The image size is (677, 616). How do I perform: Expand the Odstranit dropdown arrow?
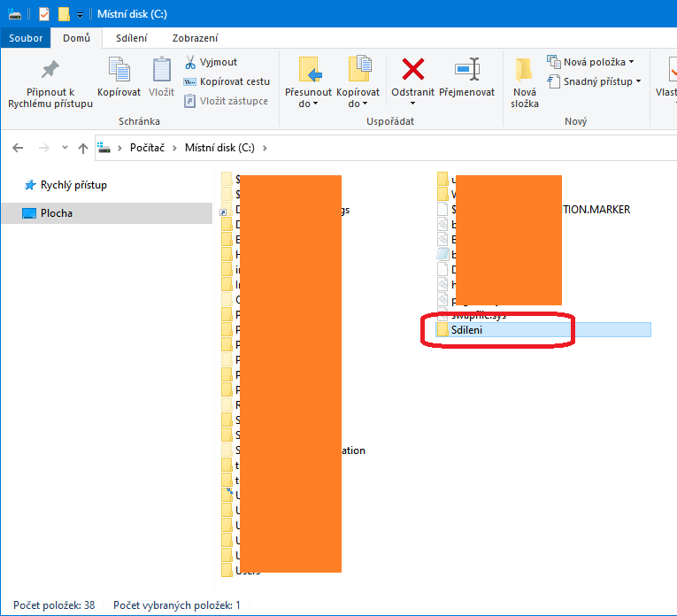pyautogui.click(x=412, y=104)
